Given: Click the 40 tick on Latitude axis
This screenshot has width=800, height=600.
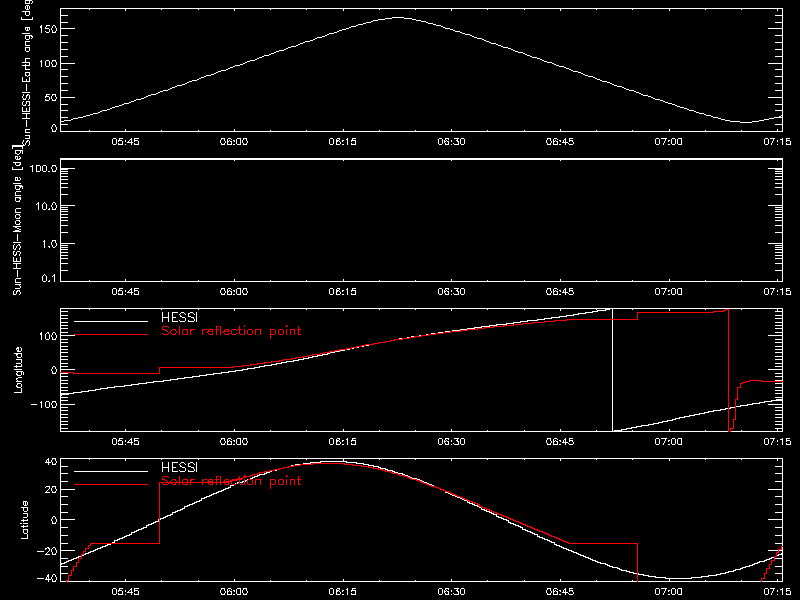Looking at the screenshot, I should [x=51, y=462].
